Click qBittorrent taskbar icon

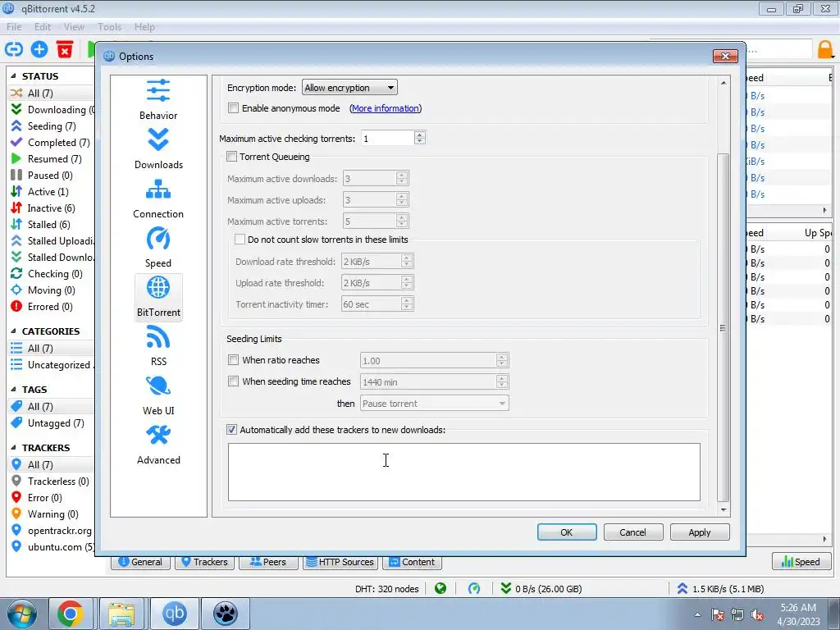pos(174,614)
